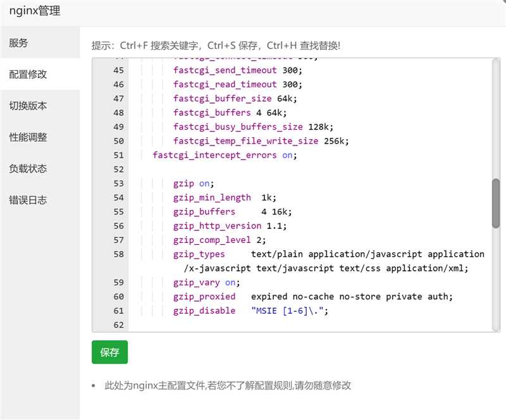Screen dimensions: 506x420
Task: Click the 'on' value of fastcgi_intercept_errors
Action: 287,155
